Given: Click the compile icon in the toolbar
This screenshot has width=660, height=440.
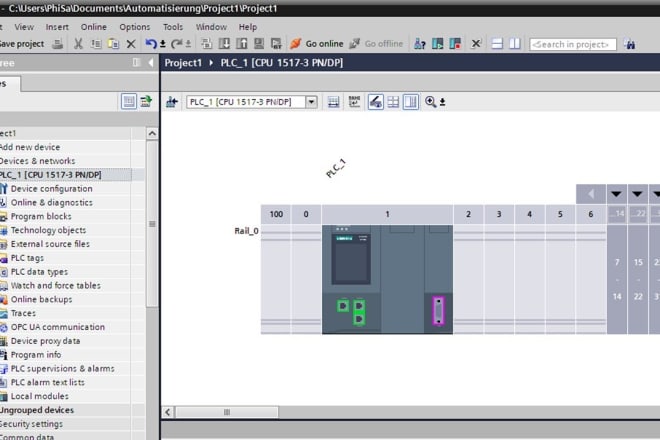Looking at the screenshot, I should (x=206, y=43).
